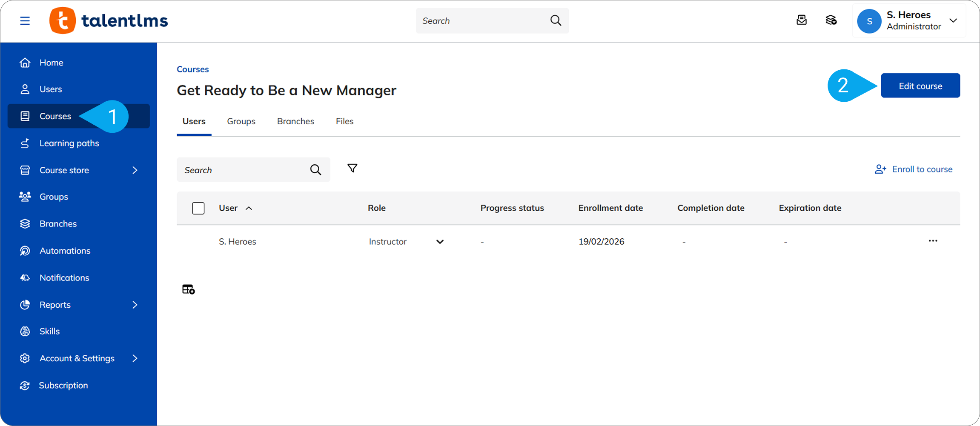Tick the select-all users checkbox

pyautogui.click(x=198, y=208)
